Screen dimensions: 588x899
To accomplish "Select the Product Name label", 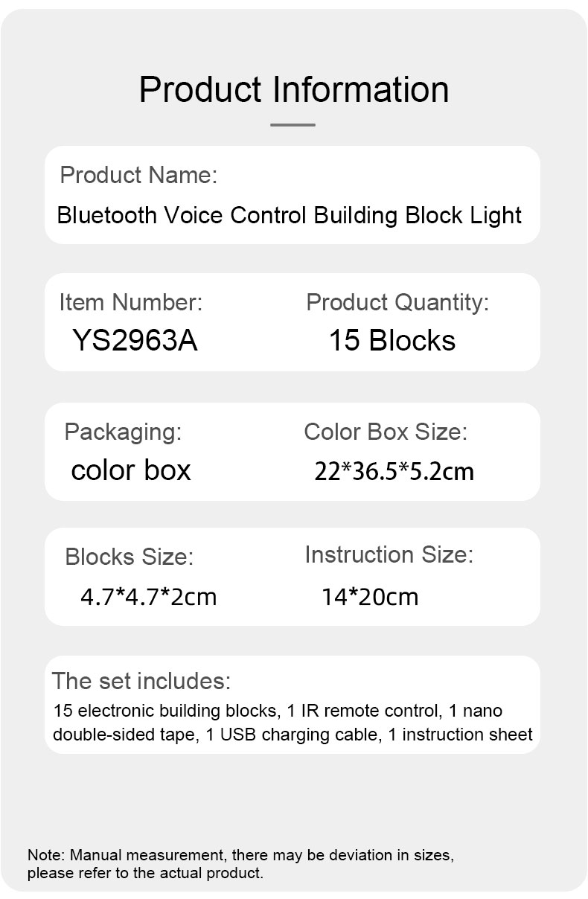I will (x=138, y=176).
